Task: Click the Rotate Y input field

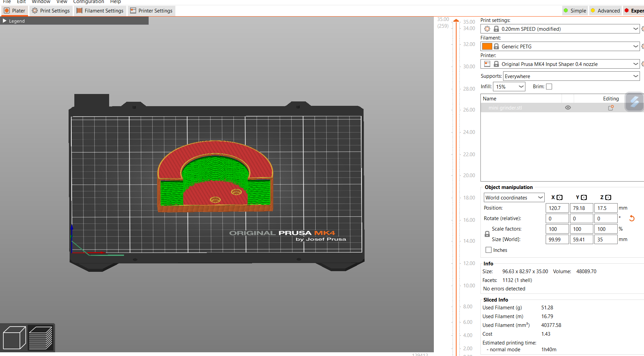Action: point(581,218)
